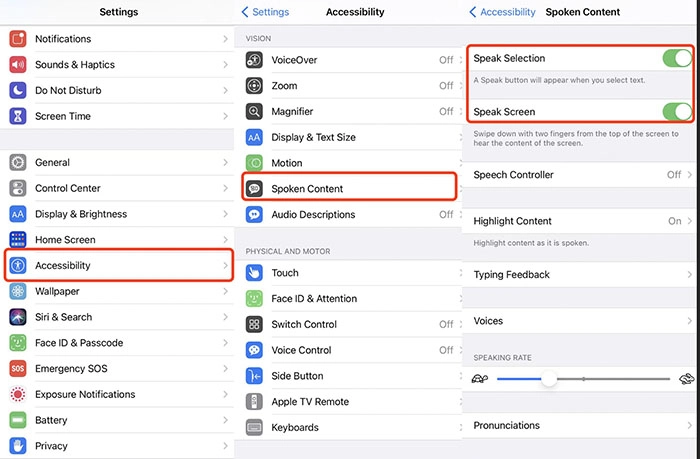Screen dimensions: 700x459
Task: Click the fast hare speaking rate icon
Action: [x=686, y=378]
